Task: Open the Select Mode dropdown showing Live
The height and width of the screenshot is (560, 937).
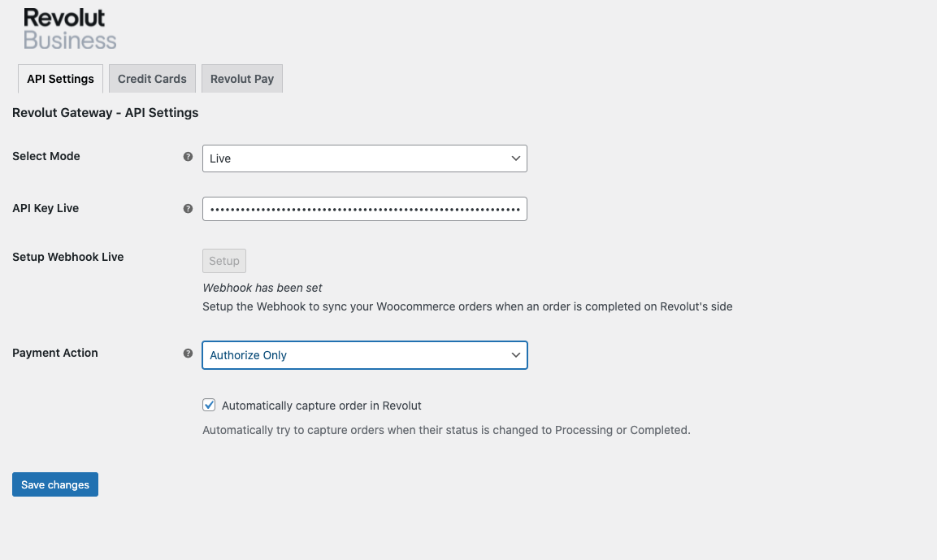Action: [x=364, y=158]
